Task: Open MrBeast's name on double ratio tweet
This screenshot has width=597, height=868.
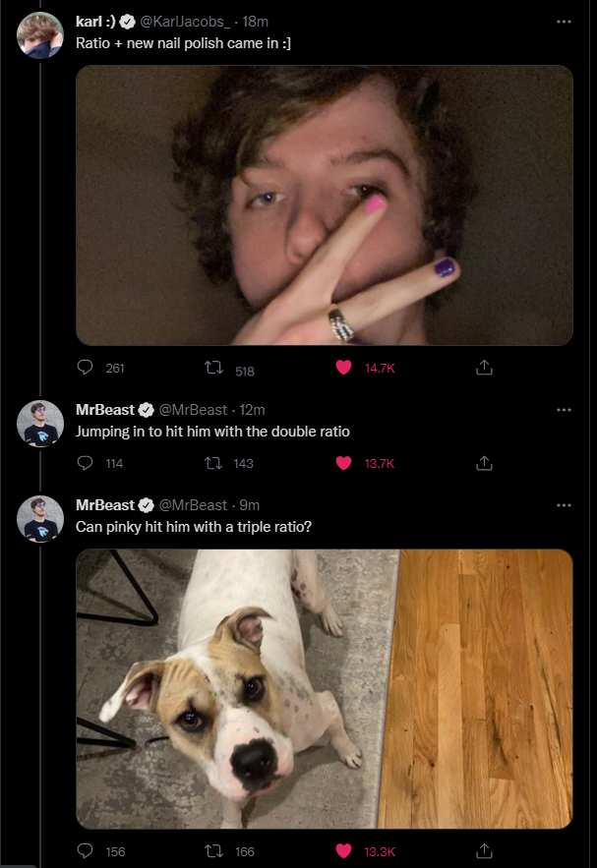Action: pyautogui.click(x=105, y=409)
